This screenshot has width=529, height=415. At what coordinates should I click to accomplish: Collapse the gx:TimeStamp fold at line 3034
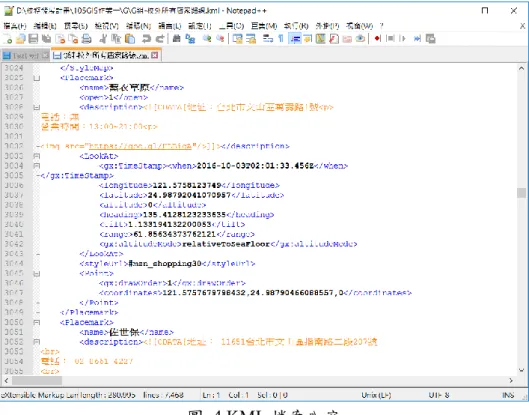click(x=37, y=166)
